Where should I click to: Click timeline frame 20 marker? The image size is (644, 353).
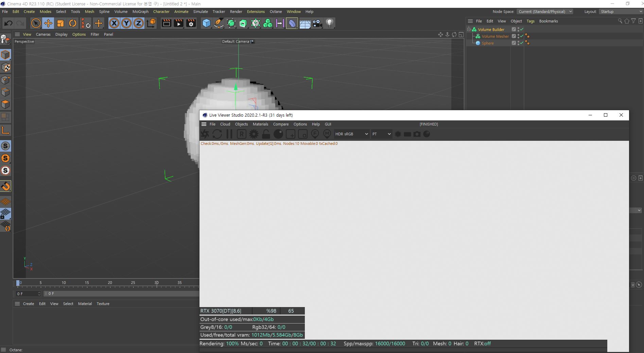pos(110,283)
